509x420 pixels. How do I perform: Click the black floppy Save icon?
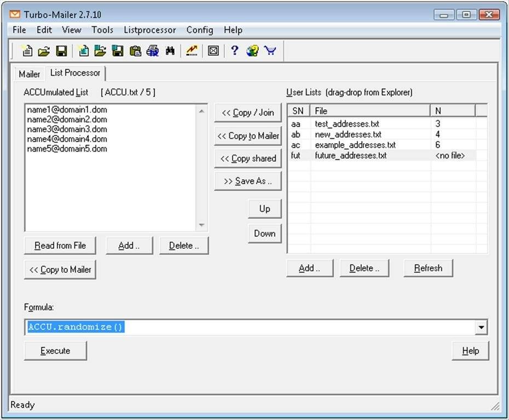61,51
